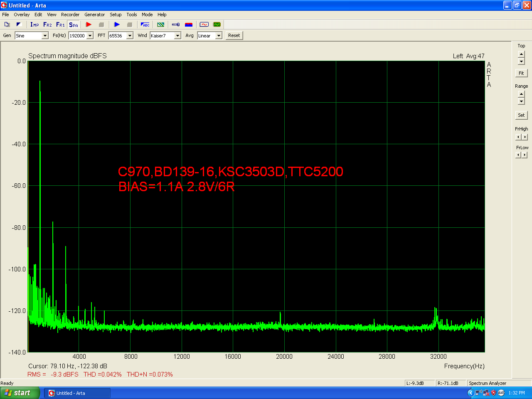Click the green striped overlay icon
Viewport: 532px width, 399px height.
(161, 25)
